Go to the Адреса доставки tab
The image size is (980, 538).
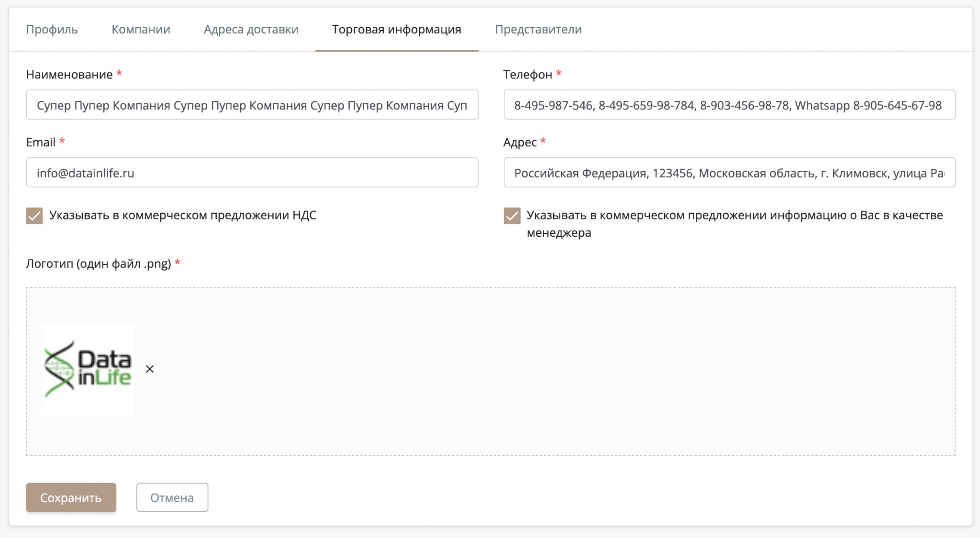[251, 30]
